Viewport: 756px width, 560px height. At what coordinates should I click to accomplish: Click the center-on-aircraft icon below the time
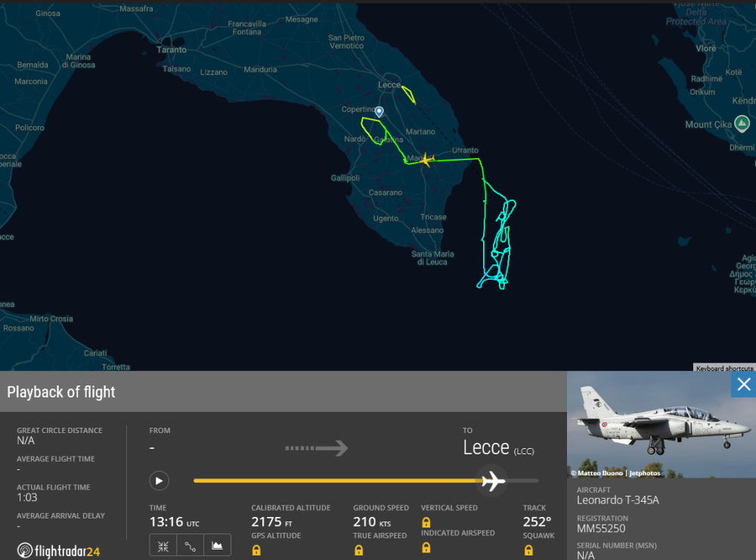point(163,546)
